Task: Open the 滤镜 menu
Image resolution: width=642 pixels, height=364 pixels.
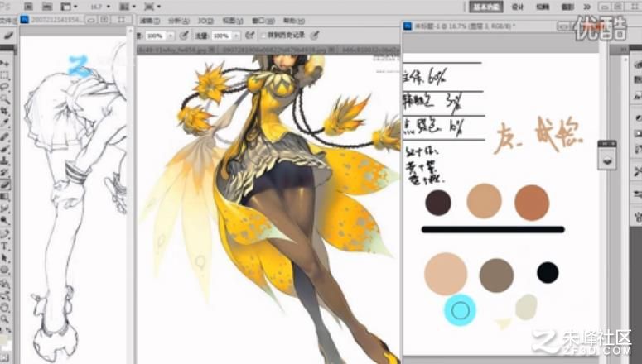Action: pos(149,21)
